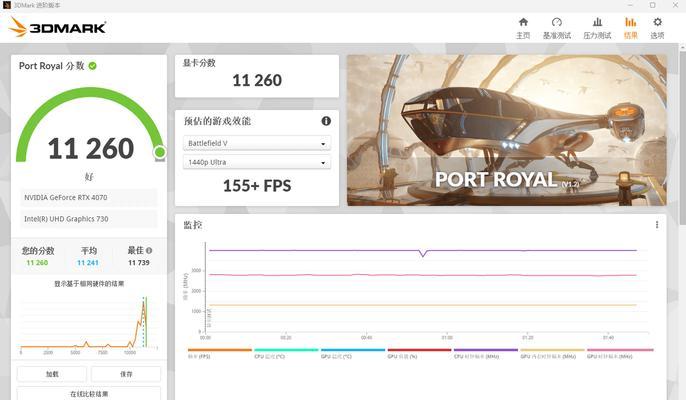Viewport: 686px width, 400px height.
Task: Click the best score 11 739
Action: click(x=139, y=263)
